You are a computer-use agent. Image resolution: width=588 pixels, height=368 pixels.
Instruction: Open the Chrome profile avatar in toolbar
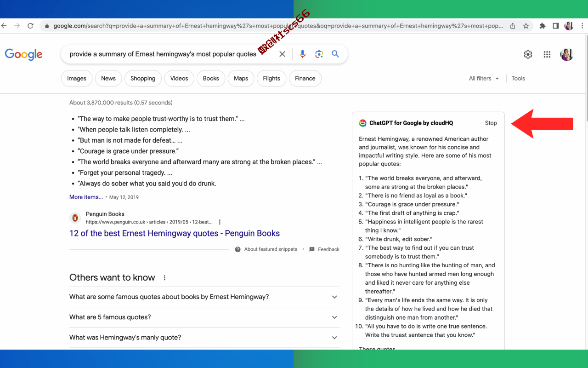tap(569, 26)
